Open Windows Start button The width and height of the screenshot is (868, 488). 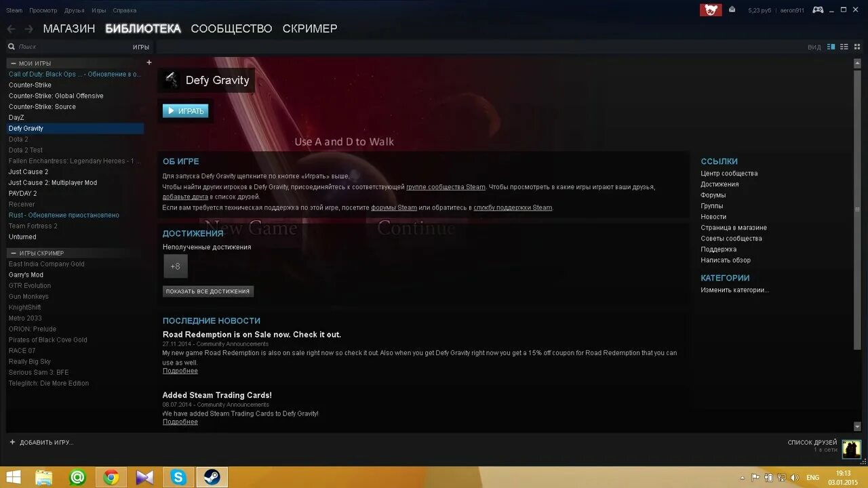pos(13,477)
